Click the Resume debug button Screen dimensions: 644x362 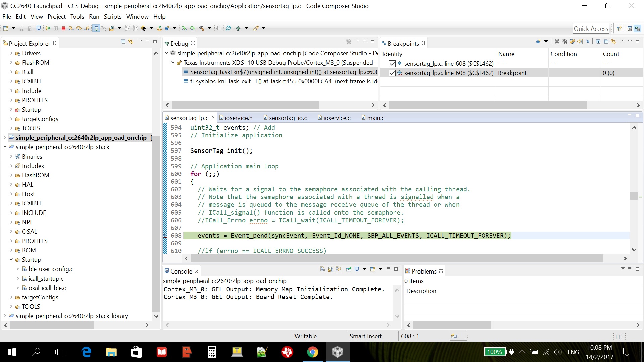(48, 28)
